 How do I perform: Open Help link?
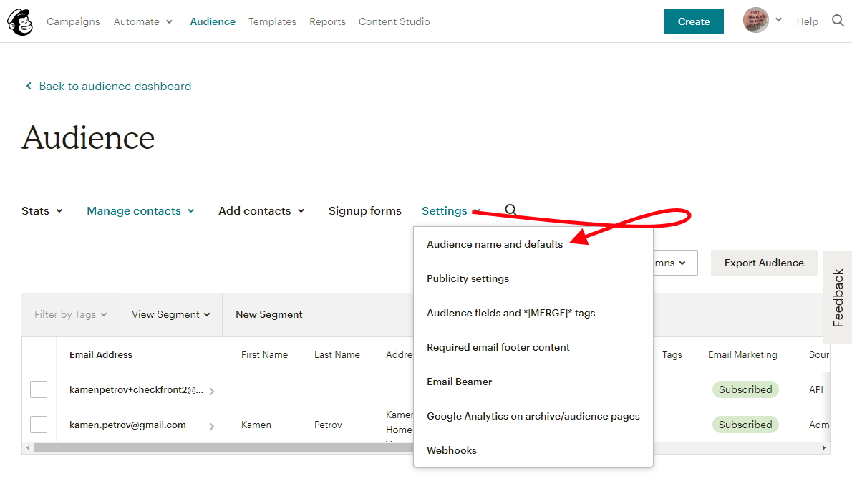(807, 21)
